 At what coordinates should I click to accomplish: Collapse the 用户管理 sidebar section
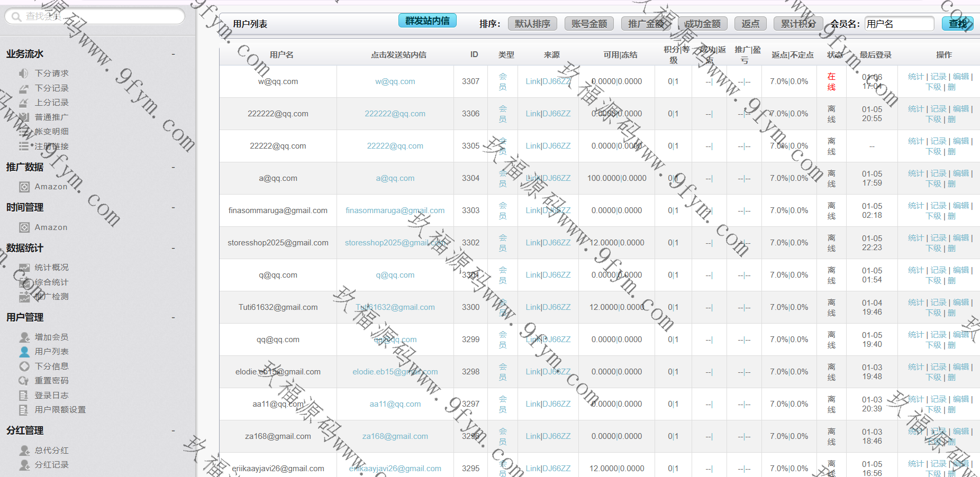click(173, 318)
